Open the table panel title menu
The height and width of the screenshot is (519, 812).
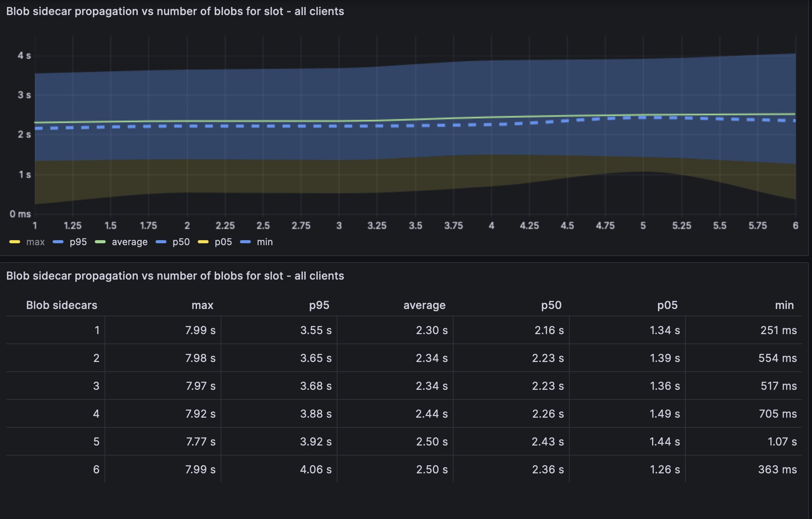tap(175, 276)
